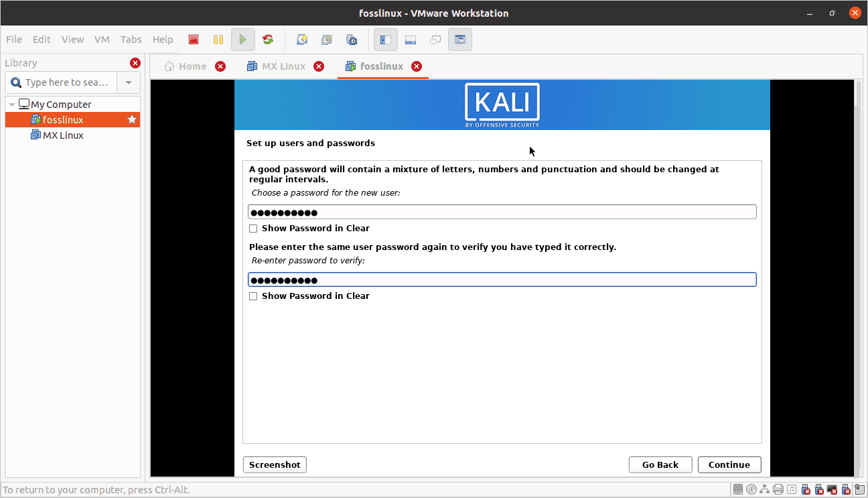Click the Kali logo banner
This screenshot has width=868, height=498.
click(x=502, y=105)
